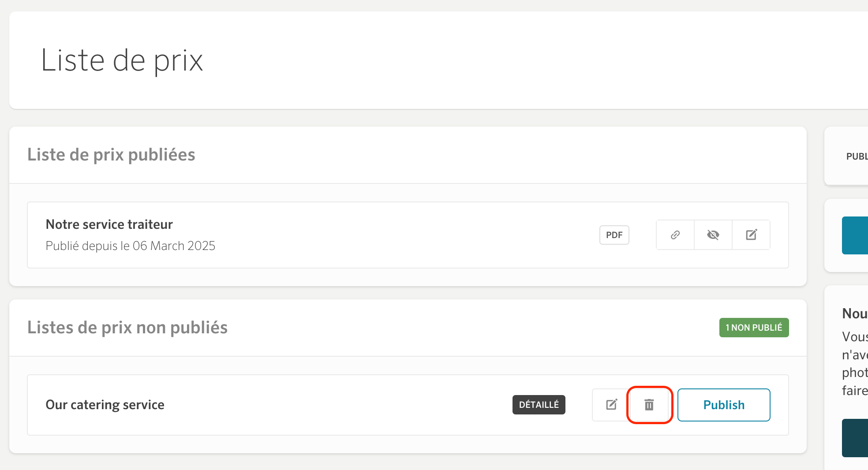The height and width of the screenshot is (470, 868).
Task: Edit the Notre service traiteur price list
Action: tap(751, 235)
